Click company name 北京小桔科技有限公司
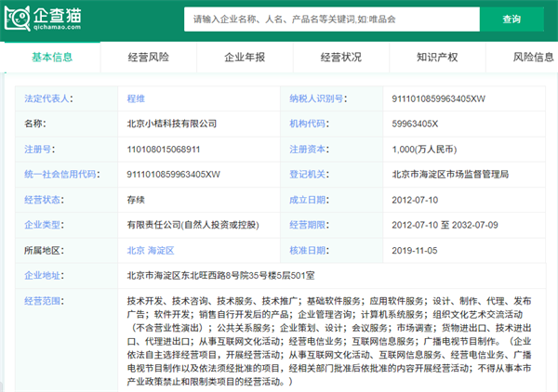 172,123
